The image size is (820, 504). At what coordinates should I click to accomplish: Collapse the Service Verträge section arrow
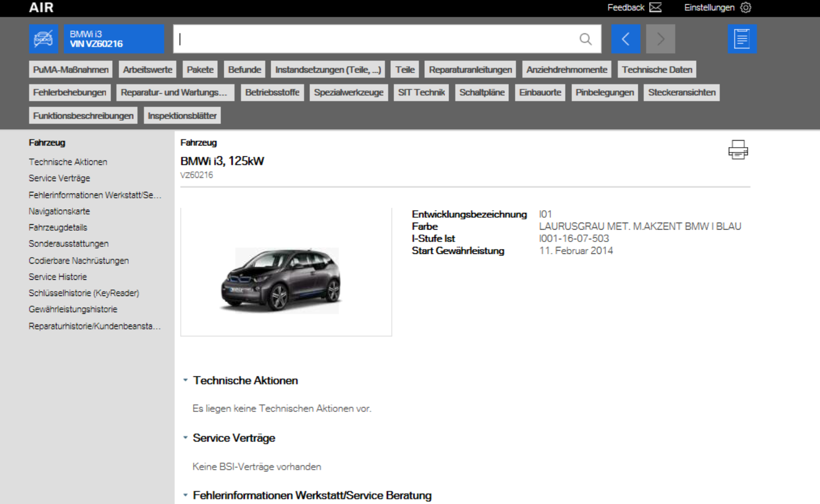[x=185, y=437]
